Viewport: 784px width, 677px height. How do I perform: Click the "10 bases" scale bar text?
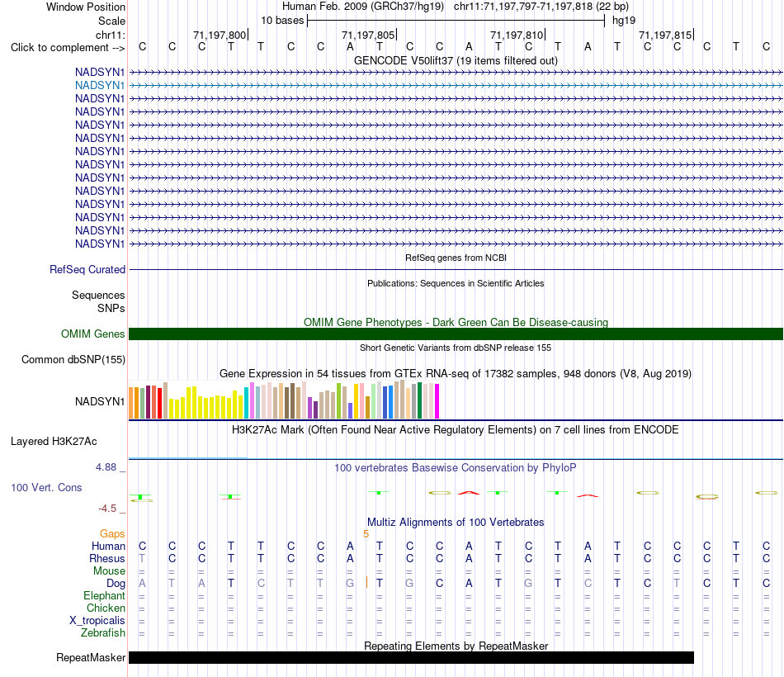coord(282,21)
